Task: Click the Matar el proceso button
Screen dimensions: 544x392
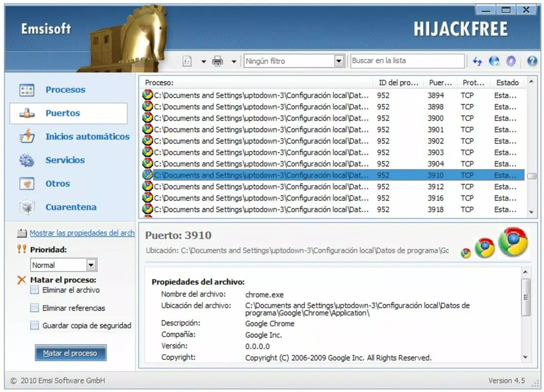Action: (71, 353)
